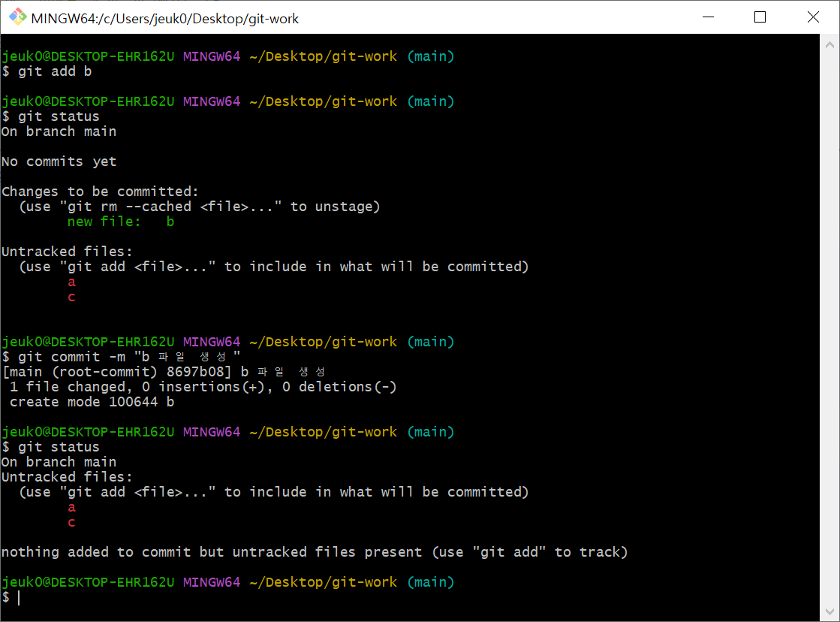
Task: Click the "Changes to be committed:" line
Action: click(100, 192)
